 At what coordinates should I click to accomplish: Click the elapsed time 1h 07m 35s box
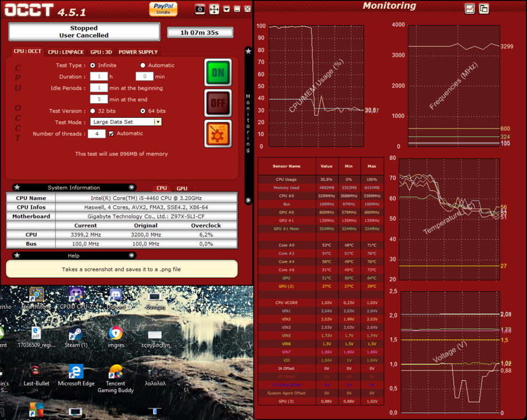click(200, 33)
